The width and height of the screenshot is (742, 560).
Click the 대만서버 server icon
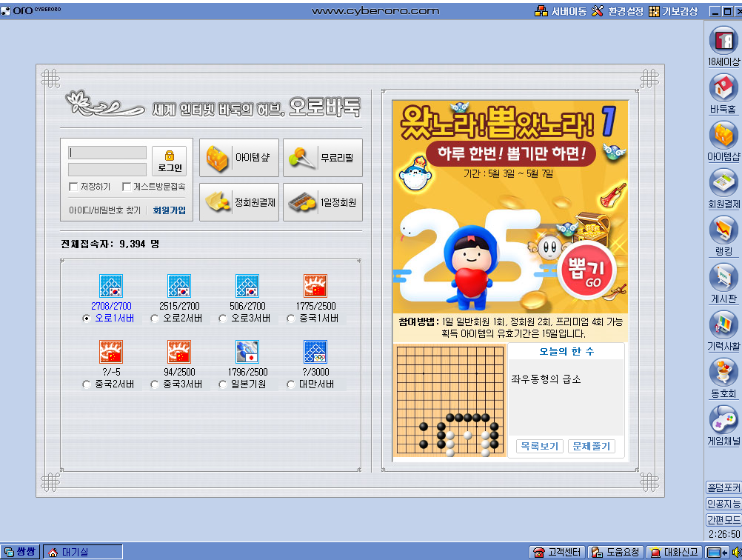point(315,352)
